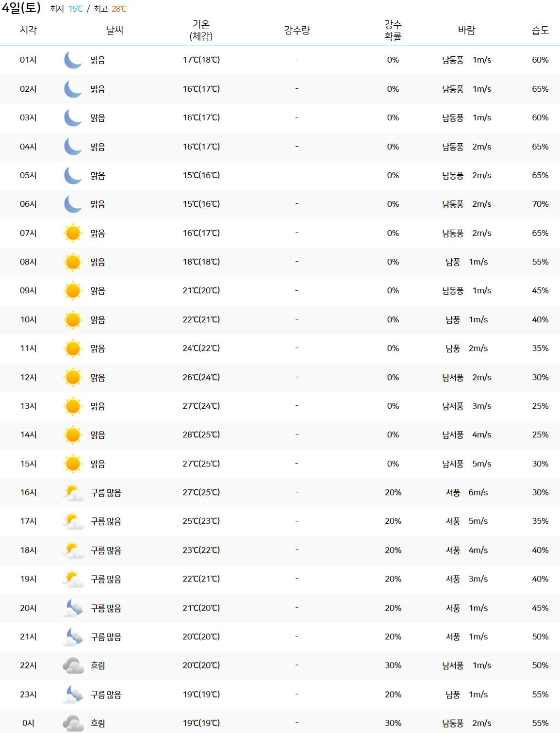Click the 13시 time cell
The width and height of the screenshot is (560, 733).
28,406
